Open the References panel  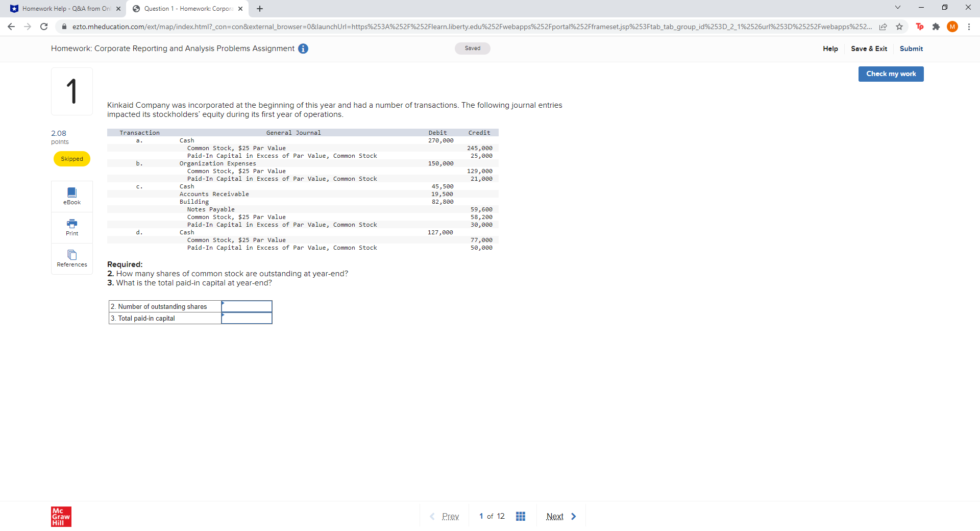pyautogui.click(x=72, y=259)
